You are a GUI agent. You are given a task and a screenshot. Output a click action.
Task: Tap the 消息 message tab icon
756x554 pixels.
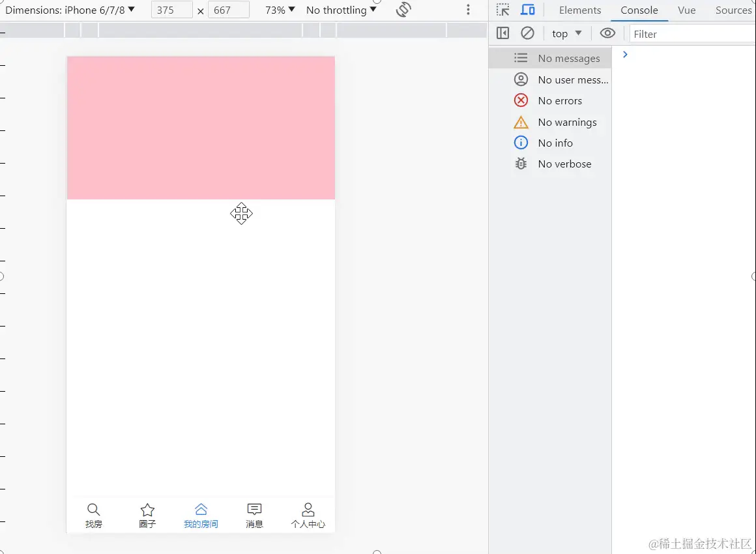(x=255, y=509)
